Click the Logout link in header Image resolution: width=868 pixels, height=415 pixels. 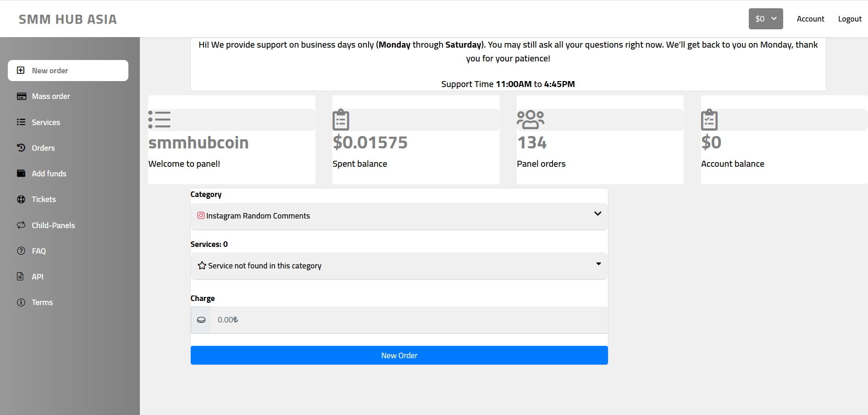click(850, 19)
